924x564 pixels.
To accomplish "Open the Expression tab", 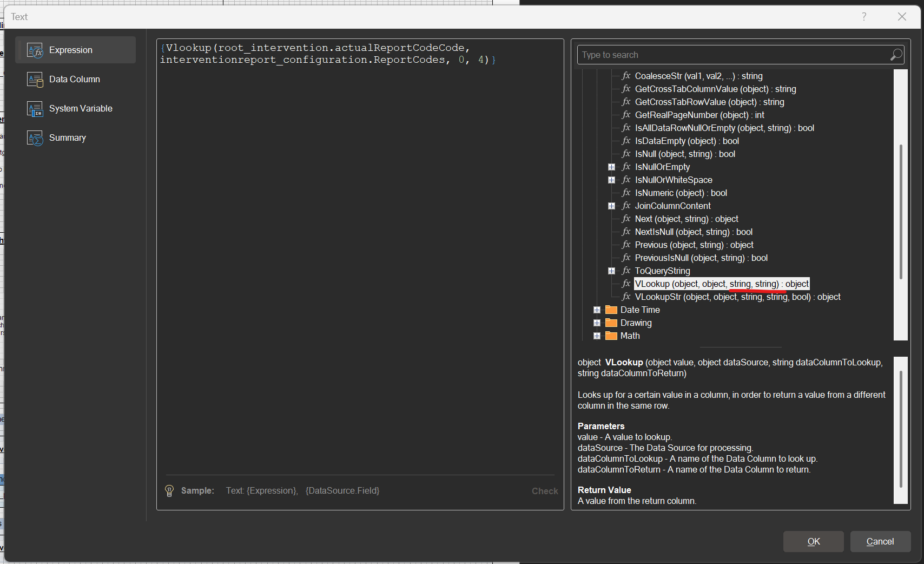I will point(76,50).
